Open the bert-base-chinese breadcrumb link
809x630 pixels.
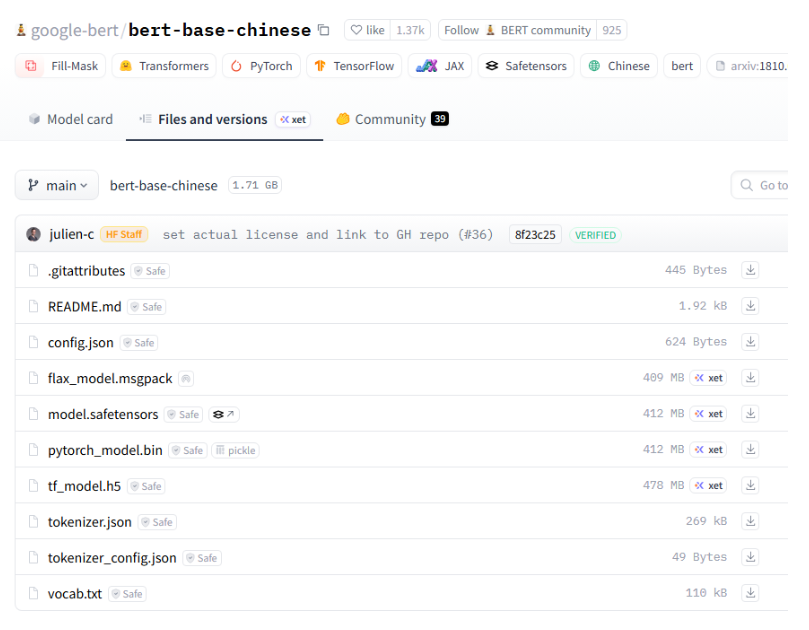point(164,185)
